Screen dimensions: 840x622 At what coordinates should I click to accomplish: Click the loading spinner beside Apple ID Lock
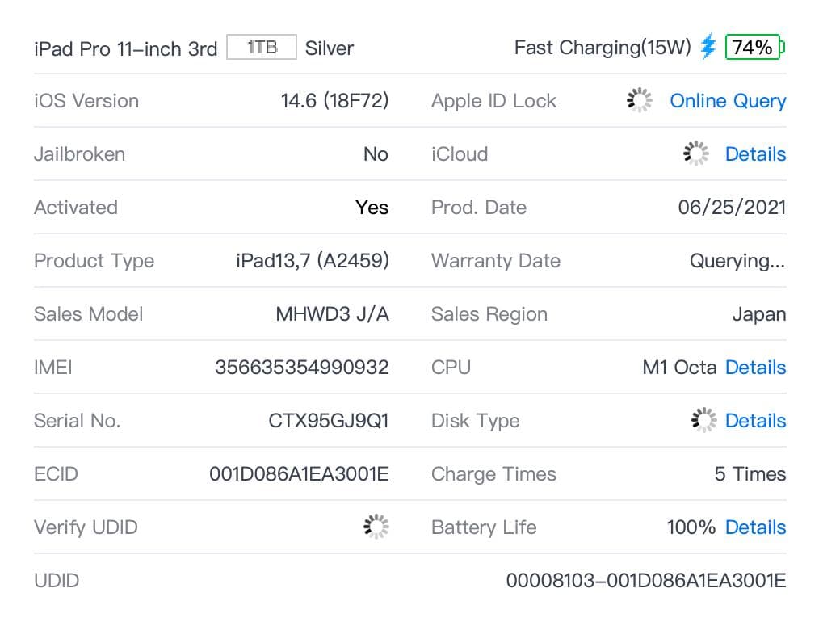click(x=640, y=101)
